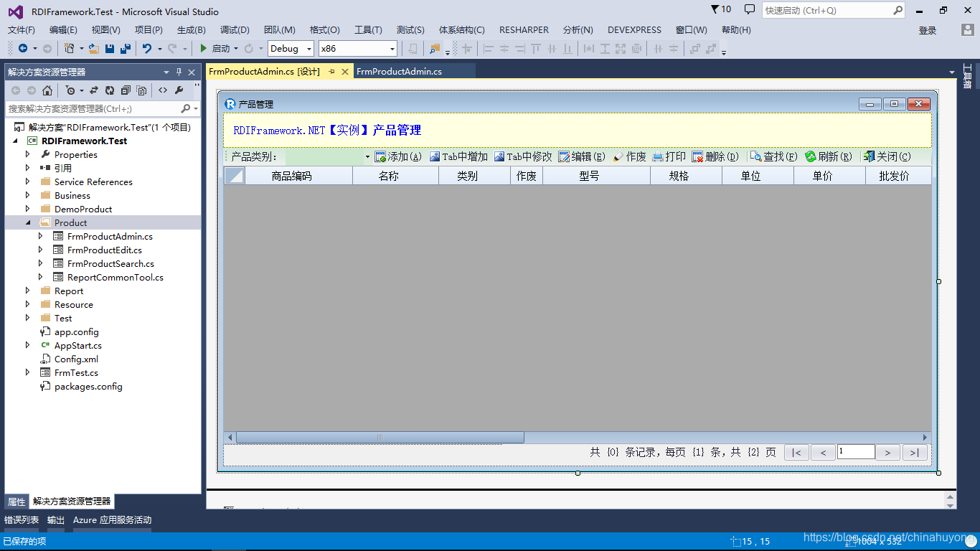
Task: Click the previous page < button
Action: pyautogui.click(x=823, y=452)
